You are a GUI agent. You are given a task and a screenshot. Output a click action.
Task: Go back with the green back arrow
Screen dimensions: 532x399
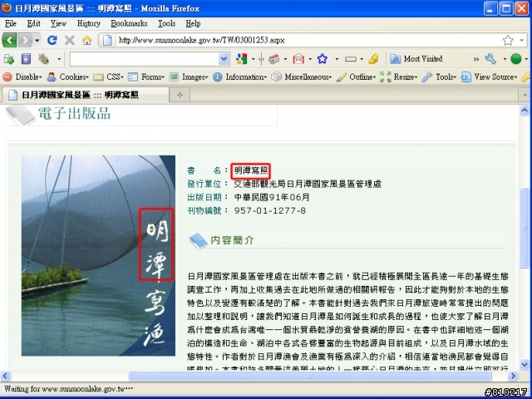(x=9, y=41)
